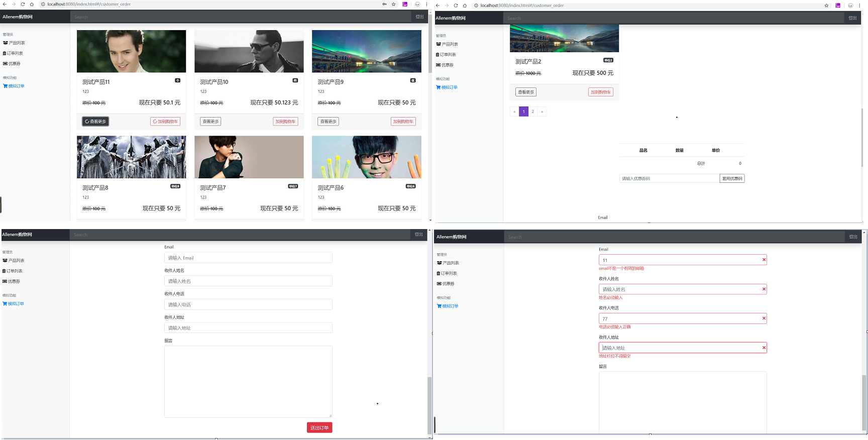Select 模拟订单 in top-left window sidebar
The width and height of the screenshot is (868, 440).
tap(14, 86)
